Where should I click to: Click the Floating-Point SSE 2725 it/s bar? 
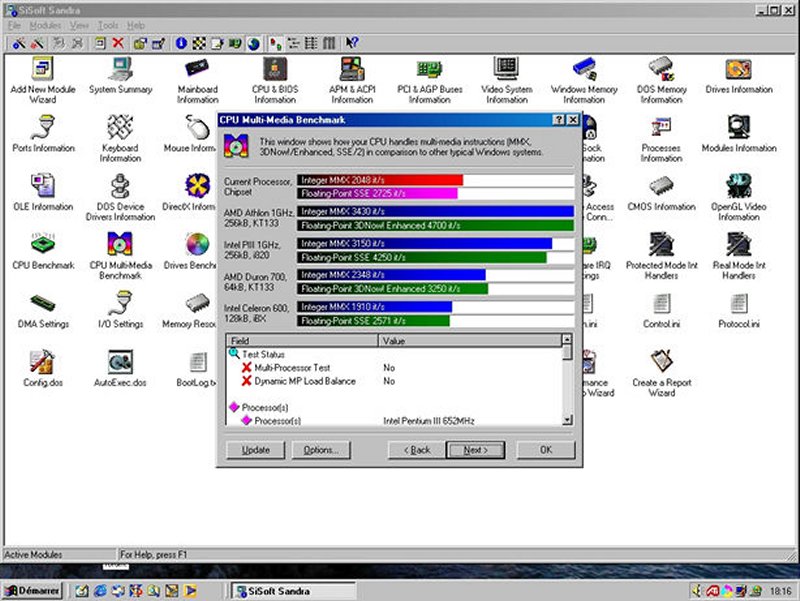378,193
